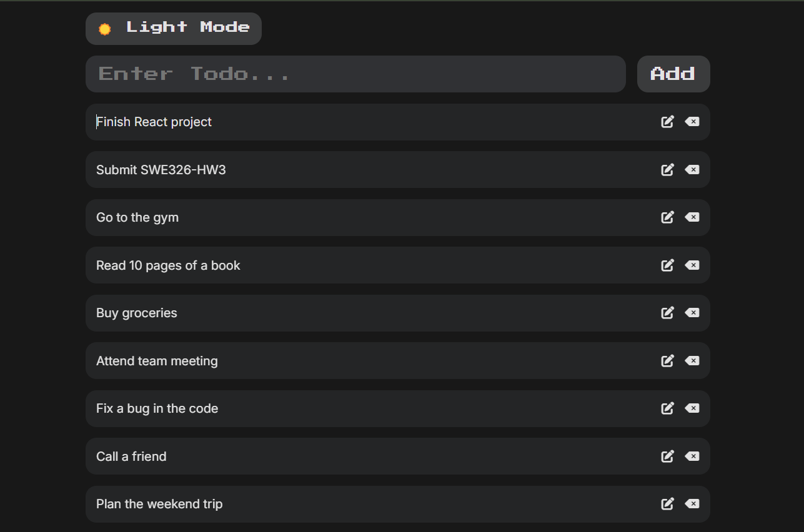Delete the 'Read 10 pages of a book' todo
This screenshot has height=532, width=804.
coord(692,265)
